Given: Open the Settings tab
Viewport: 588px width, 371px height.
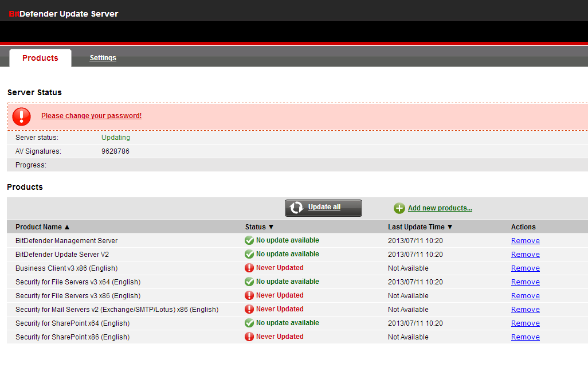Looking at the screenshot, I should [x=103, y=58].
